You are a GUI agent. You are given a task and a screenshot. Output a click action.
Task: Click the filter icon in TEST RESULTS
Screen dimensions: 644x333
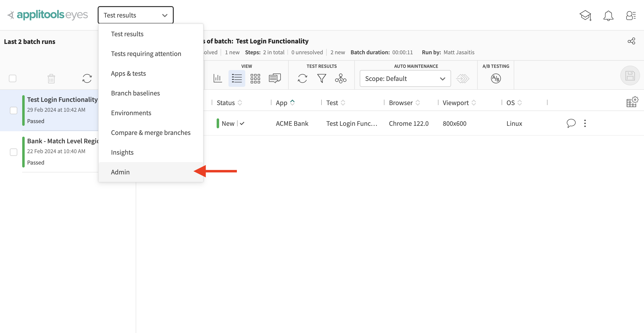321,78
